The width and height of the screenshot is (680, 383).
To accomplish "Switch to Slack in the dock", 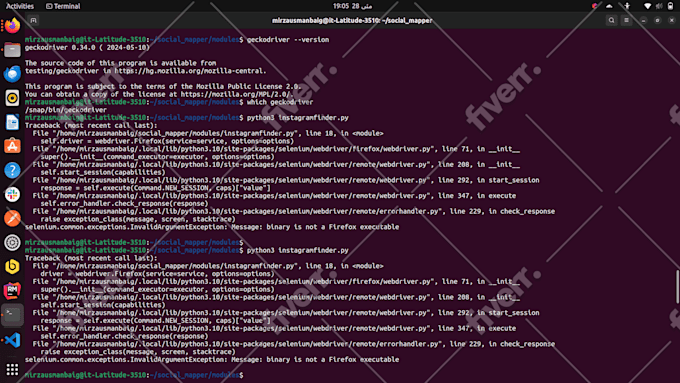I will coord(12,194).
